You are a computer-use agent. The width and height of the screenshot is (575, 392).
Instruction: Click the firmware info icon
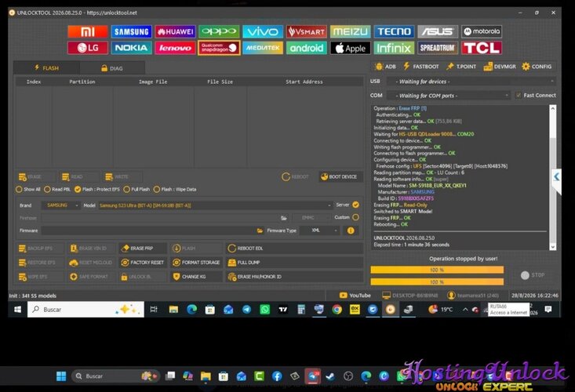[x=351, y=230]
